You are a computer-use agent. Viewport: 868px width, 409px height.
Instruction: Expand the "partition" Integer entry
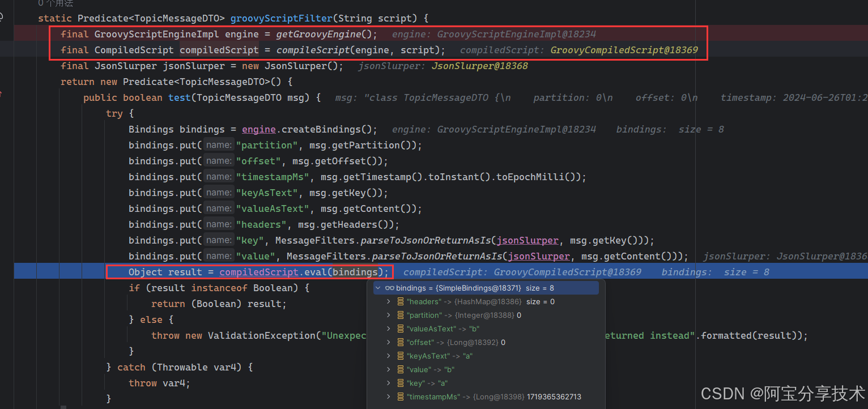pyautogui.click(x=389, y=316)
